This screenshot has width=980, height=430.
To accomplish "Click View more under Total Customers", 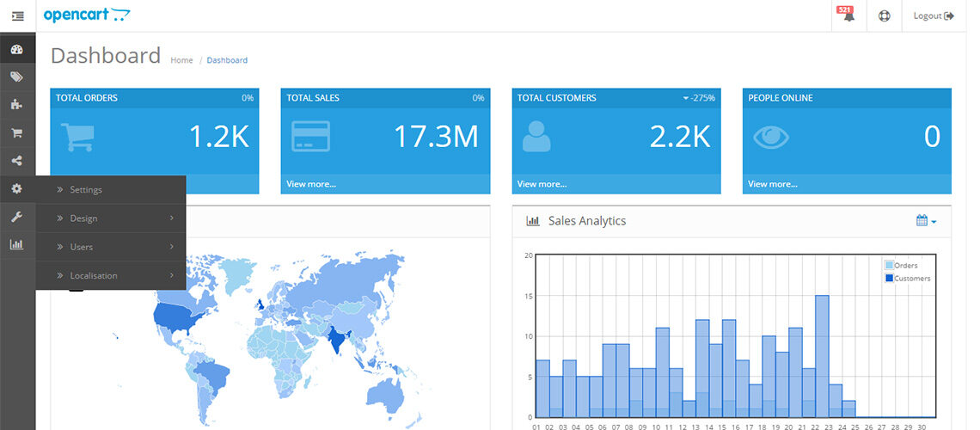I will pyautogui.click(x=542, y=184).
